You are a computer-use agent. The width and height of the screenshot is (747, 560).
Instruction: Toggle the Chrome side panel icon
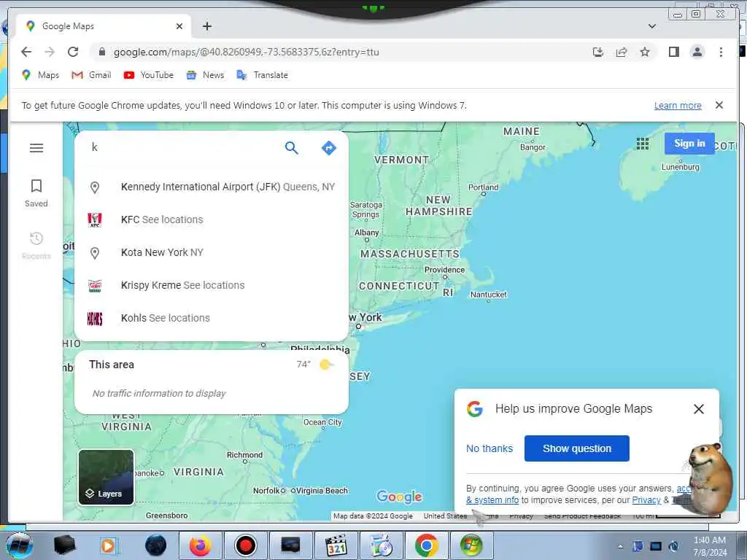click(x=673, y=52)
